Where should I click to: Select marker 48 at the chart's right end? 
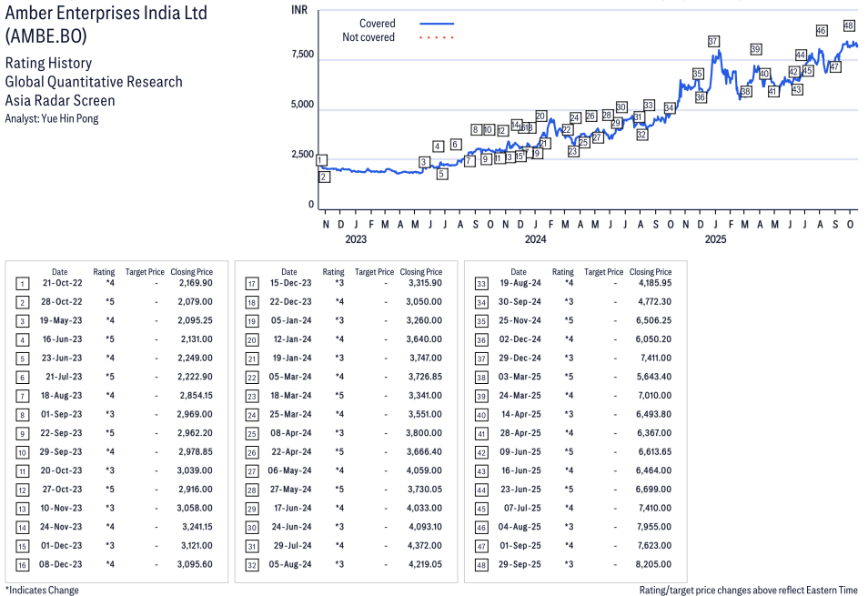click(849, 25)
